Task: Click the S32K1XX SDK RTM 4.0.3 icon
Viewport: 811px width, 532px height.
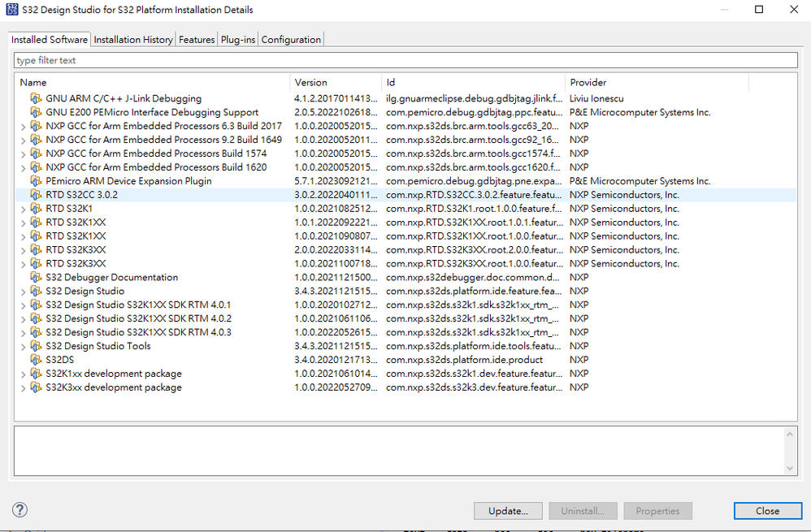Action: pos(36,332)
